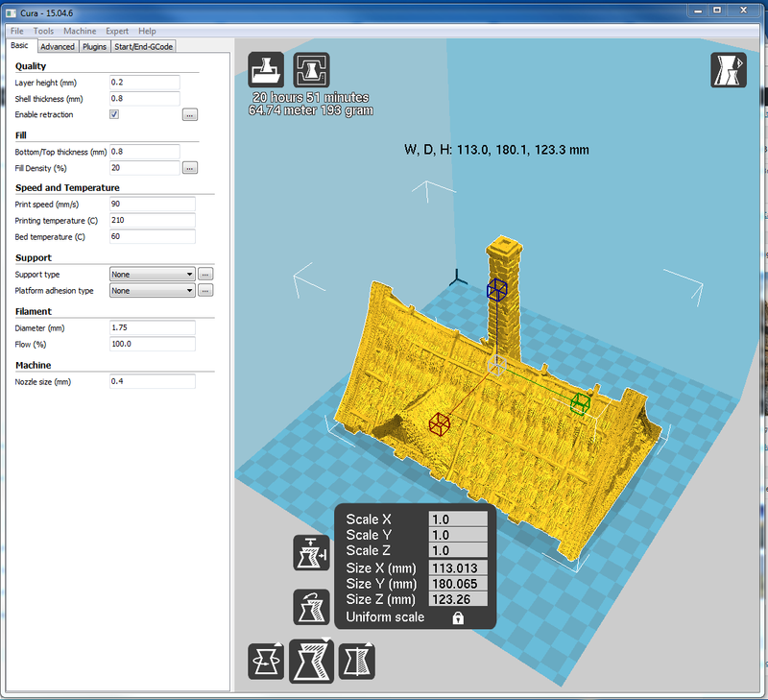Click the W, D, H dimensions readout
Screen dimensions: 768x700
pyautogui.click(x=496, y=150)
